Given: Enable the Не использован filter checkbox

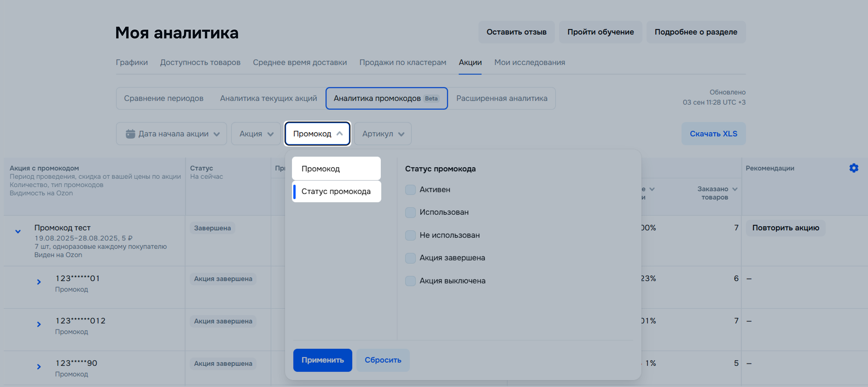Looking at the screenshot, I should 410,235.
